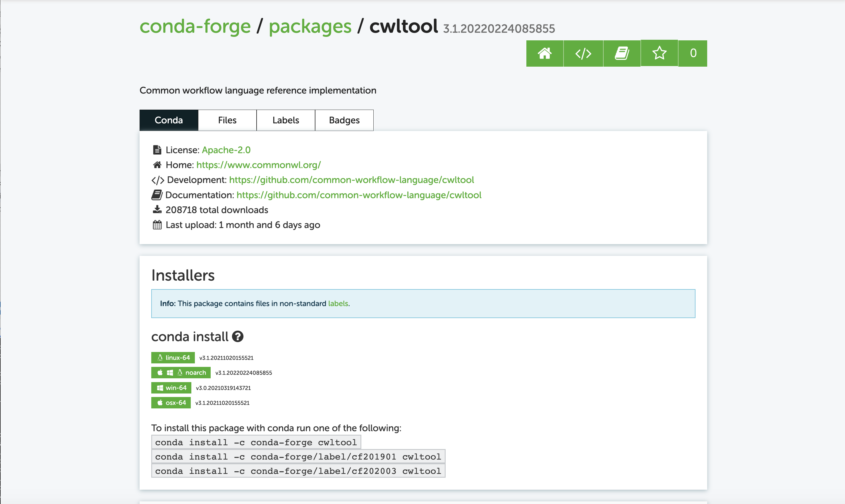845x504 pixels.
Task: Visit the commonwl.org home link
Action: [258, 165]
